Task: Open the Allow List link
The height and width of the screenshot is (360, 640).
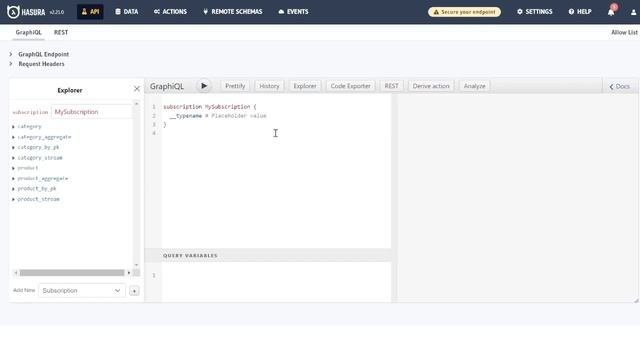Action: pos(624,32)
